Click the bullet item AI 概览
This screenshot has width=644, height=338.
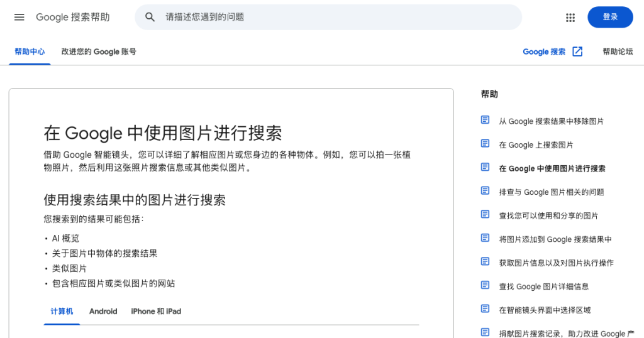(x=65, y=238)
